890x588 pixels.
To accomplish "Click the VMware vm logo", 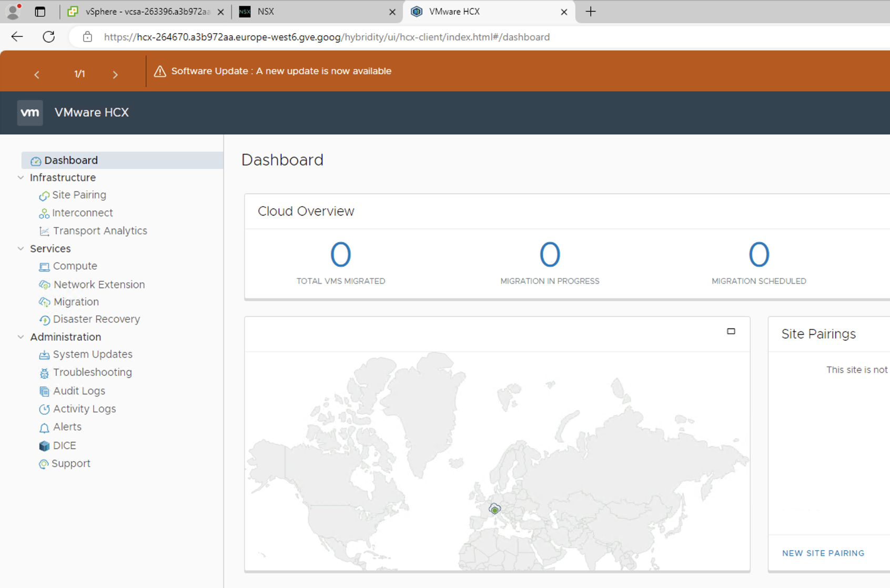I will pyautogui.click(x=30, y=113).
